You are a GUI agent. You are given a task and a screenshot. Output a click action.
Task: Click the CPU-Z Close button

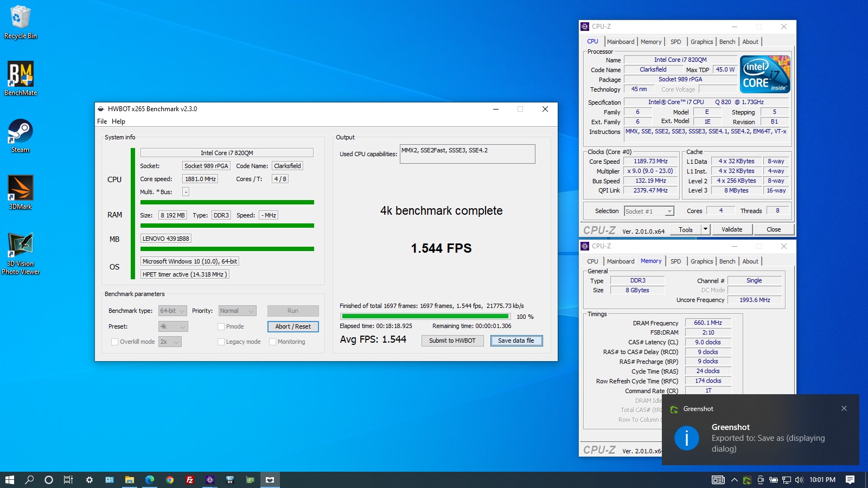pos(774,229)
